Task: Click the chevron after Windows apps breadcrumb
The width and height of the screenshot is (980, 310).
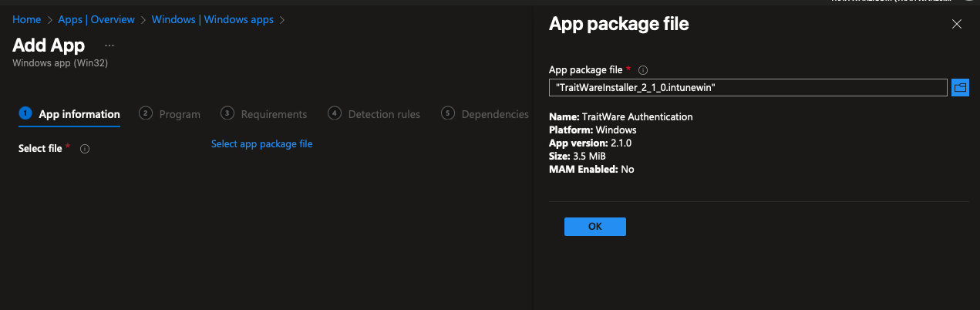Action: (x=282, y=20)
